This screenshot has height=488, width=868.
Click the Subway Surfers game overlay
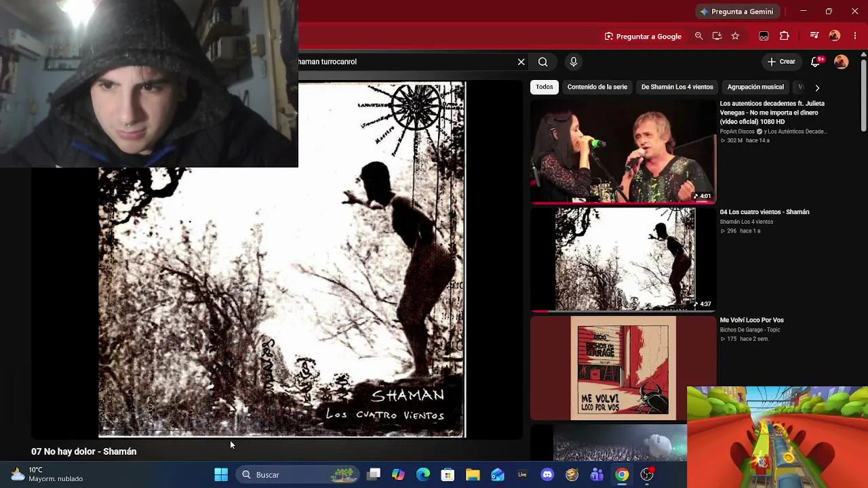[777, 437]
